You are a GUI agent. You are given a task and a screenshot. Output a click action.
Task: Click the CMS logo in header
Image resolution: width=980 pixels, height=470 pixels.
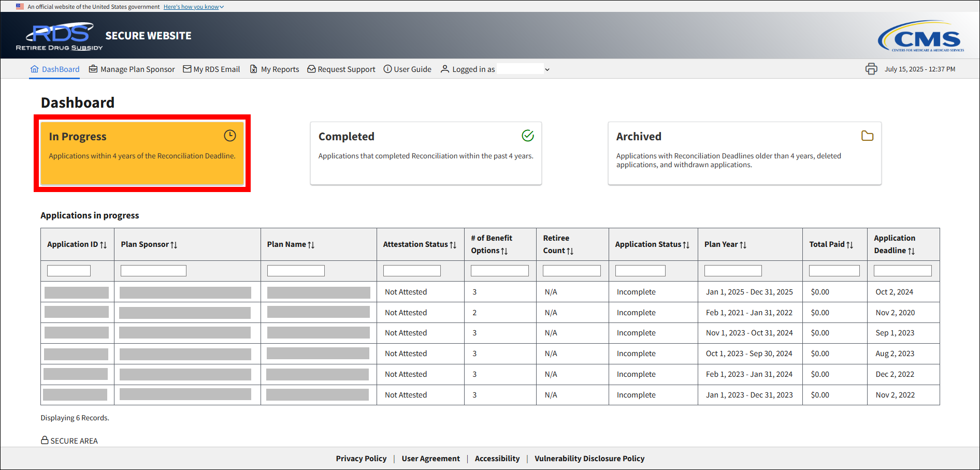(x=920, y=36)
